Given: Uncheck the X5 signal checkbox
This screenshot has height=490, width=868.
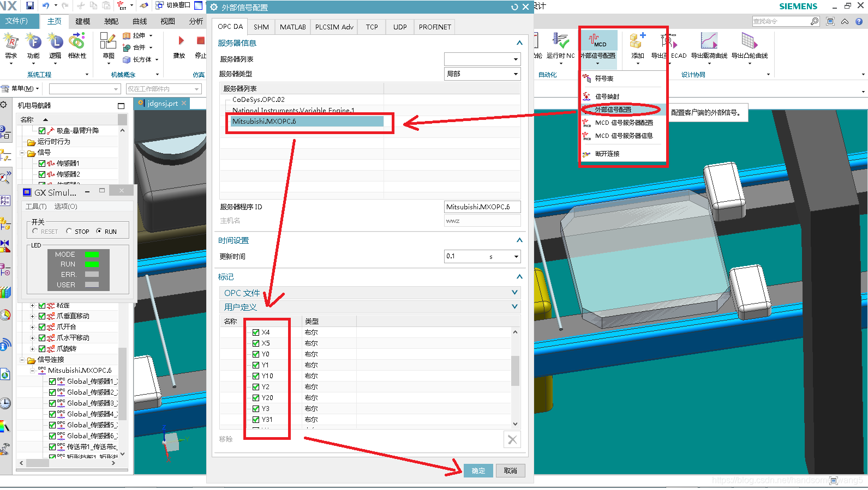Looking at the screenshot, I should 256,343.
